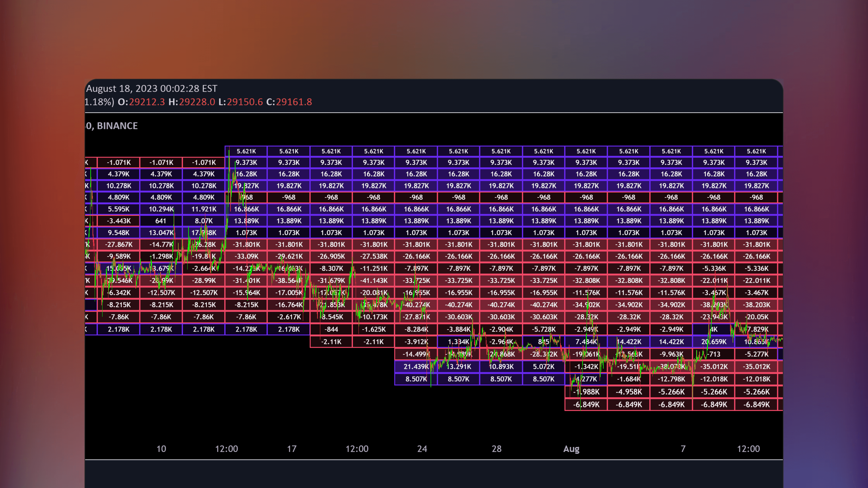Click the Close price value 29161.8
868x488 pixels.
pyautogui.click(x=294, y=102)
